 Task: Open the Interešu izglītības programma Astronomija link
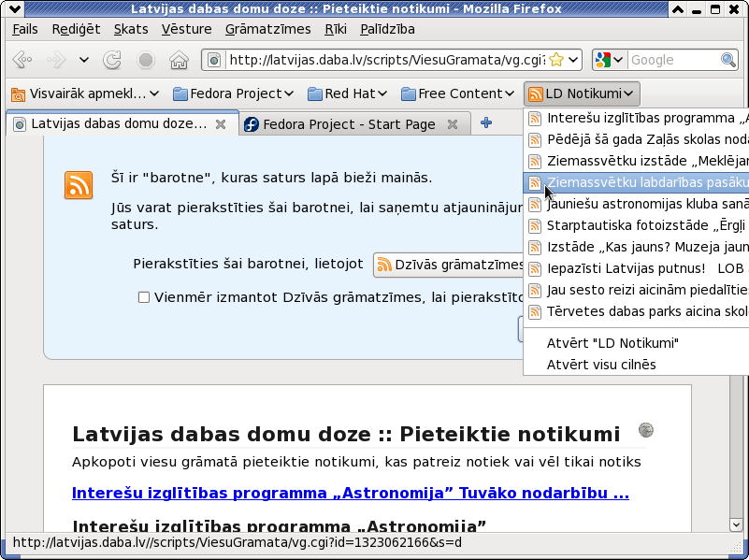point(350,493)
